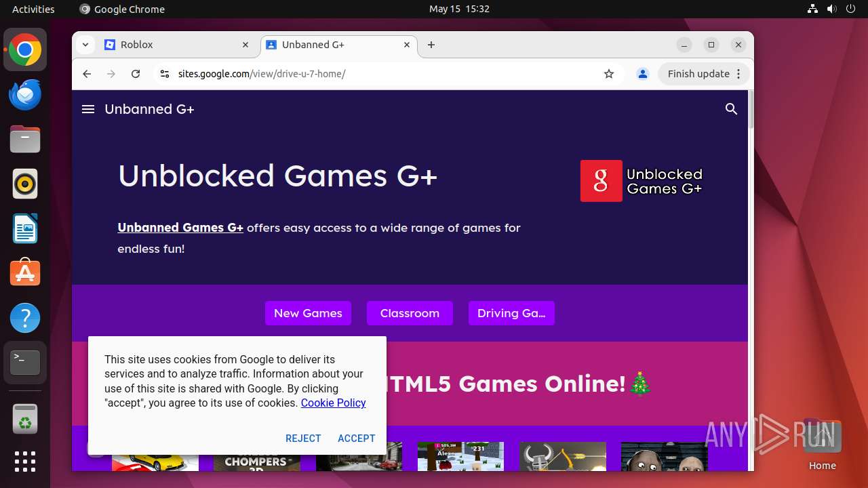Viewport: 868px width, 488px height.
Task: Click the Unblocked Games G+ main heading
Action: click(x=277, y=176)
